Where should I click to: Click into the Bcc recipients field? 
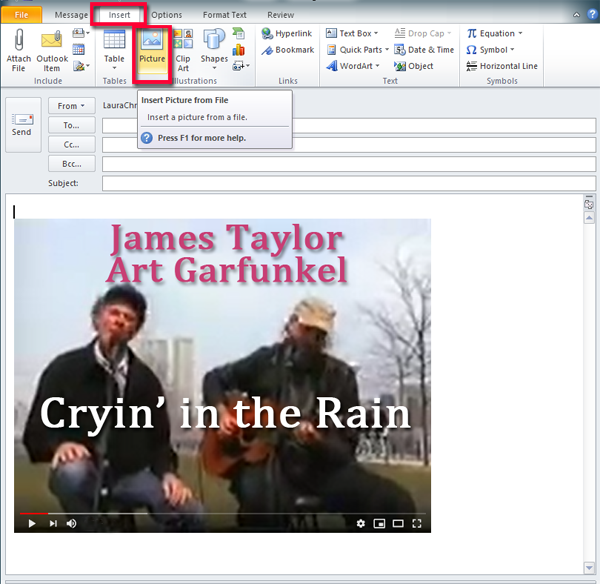click(x=349, y=164)
